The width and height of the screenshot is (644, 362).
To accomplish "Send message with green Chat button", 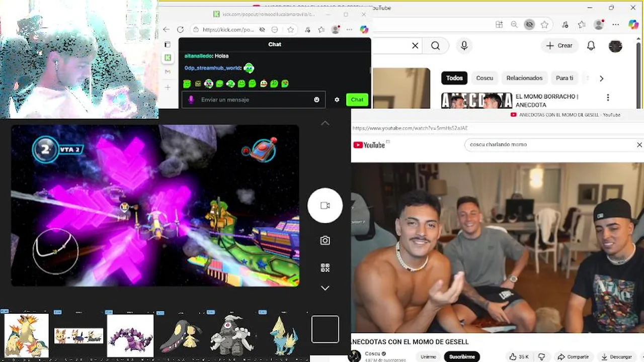I will click(357, 100).
